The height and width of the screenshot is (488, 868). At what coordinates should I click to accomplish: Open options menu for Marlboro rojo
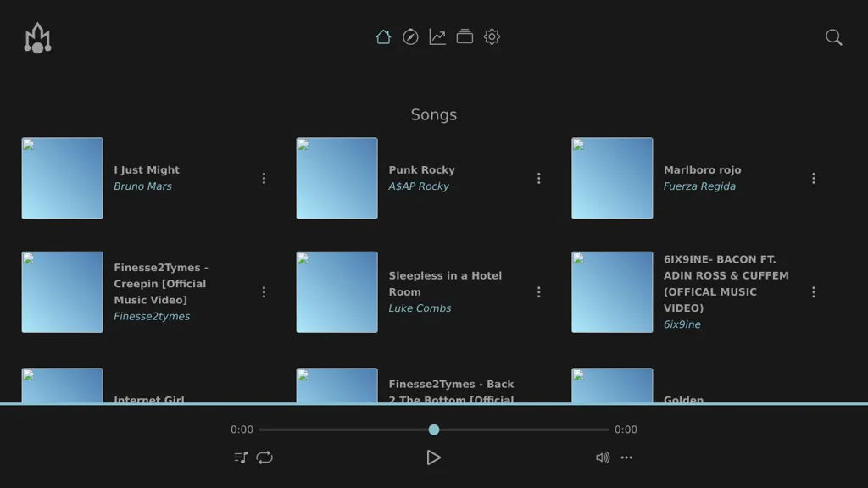(x=814, y=178)
